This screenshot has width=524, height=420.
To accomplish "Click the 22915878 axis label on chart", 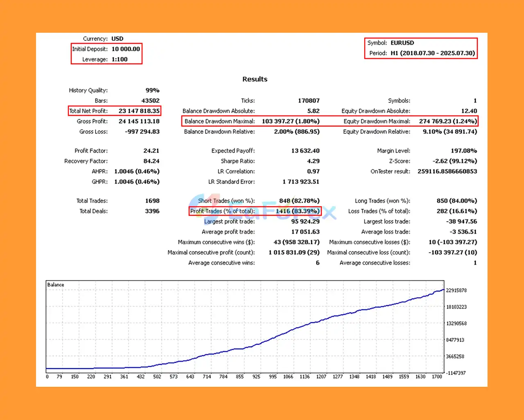I will tap(456, 290).
